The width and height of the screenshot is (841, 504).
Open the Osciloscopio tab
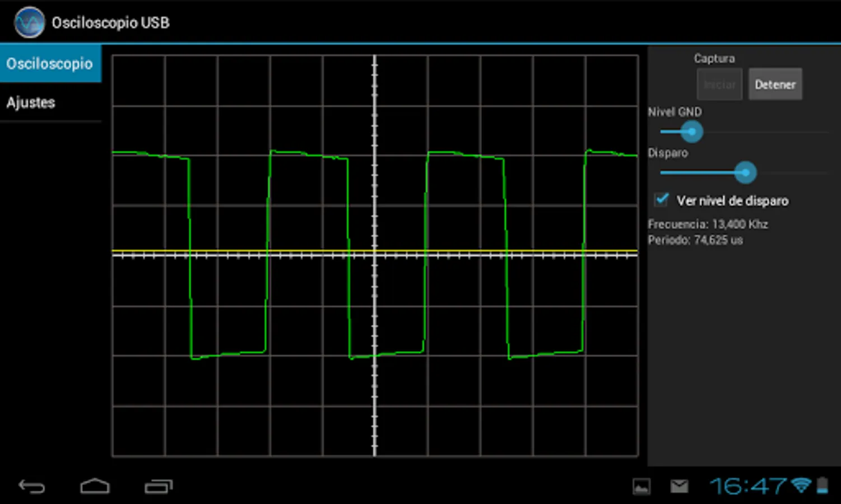pos(50,63)
